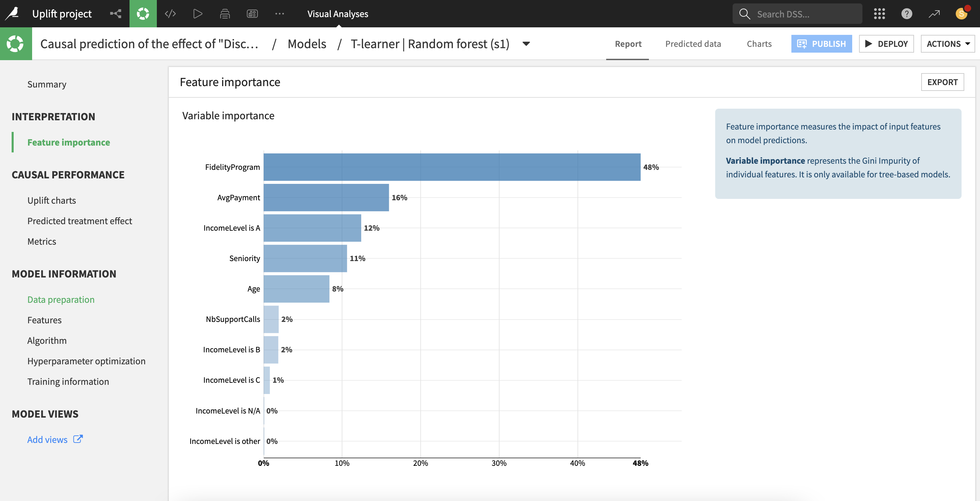980x501 pixels.
Task: Click the external link icon beside Add views
Action: tap(78, 439)
